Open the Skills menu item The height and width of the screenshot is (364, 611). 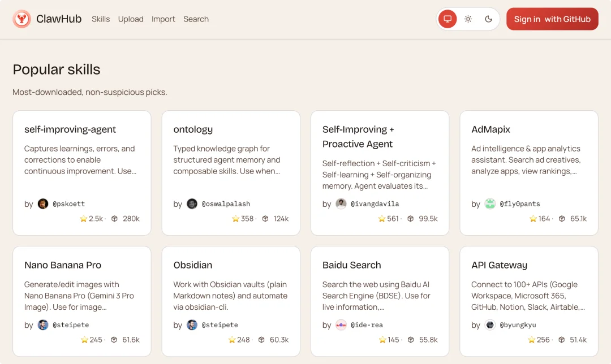pos(101,19)
